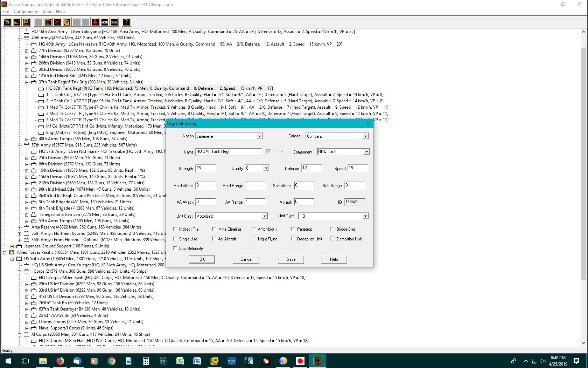Click the yellow question mark Help icon
588x368 pixels.
pyautogui.click(x=126, y=22)
